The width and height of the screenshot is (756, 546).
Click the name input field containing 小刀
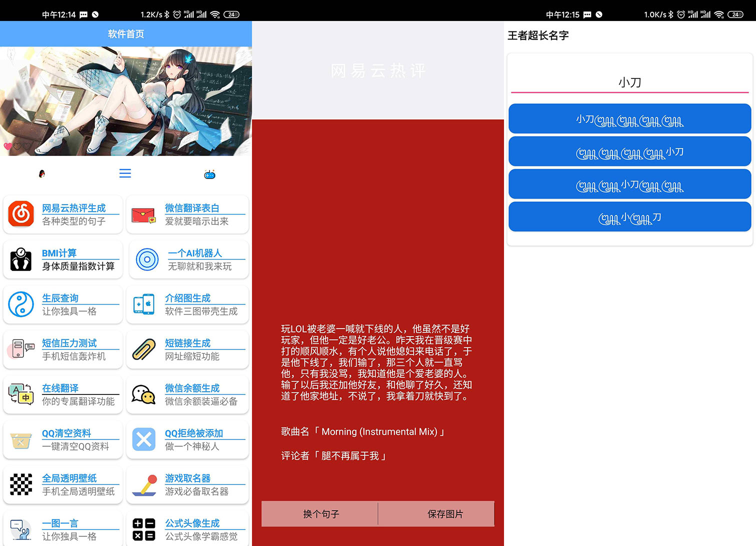click(629, 82)
